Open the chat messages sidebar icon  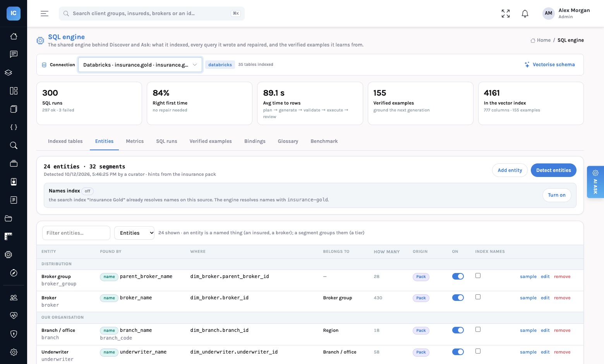click(x=14, y=54)
